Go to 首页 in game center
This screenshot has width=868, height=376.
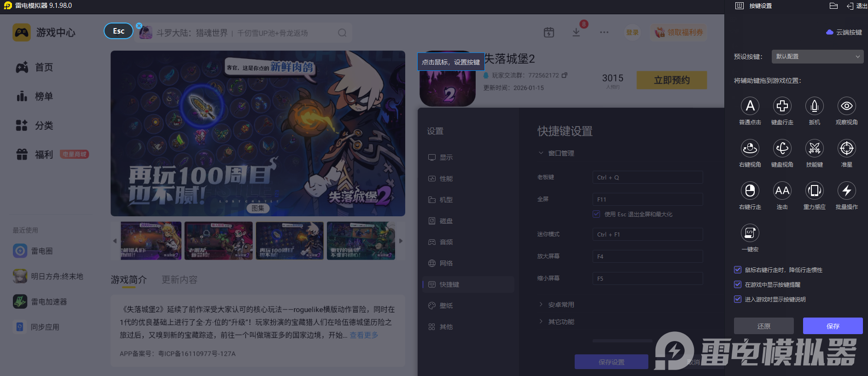point(35,67)
